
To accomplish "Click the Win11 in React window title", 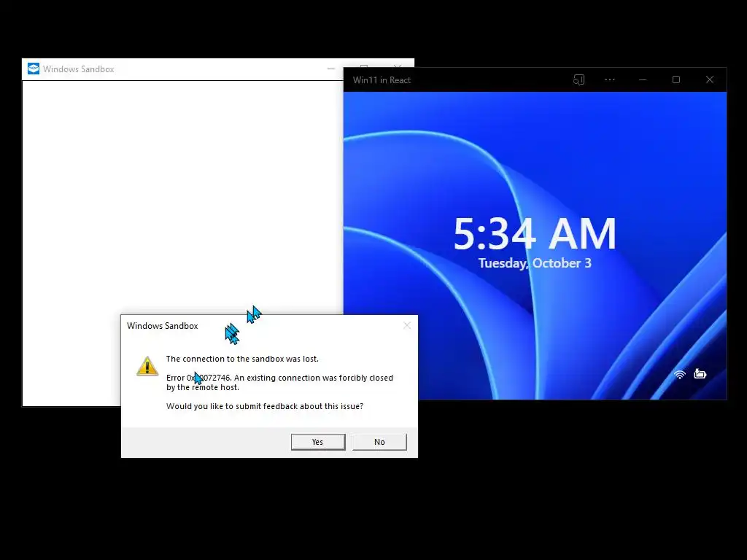I will pos(382,80).
